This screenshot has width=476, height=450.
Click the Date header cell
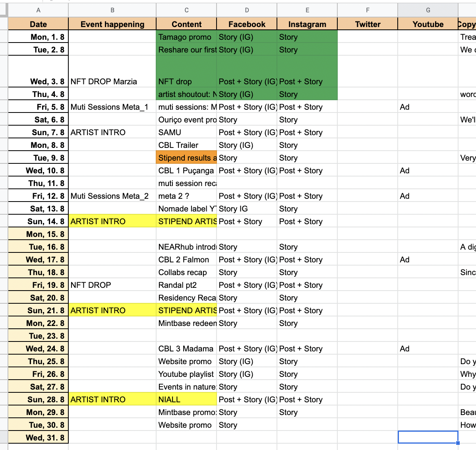pyautogui.click(x=38, y=24)
